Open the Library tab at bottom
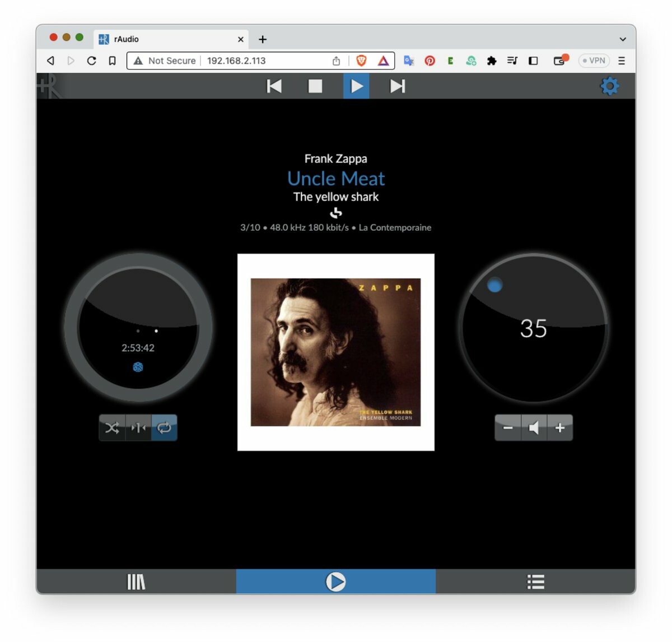 136,582
